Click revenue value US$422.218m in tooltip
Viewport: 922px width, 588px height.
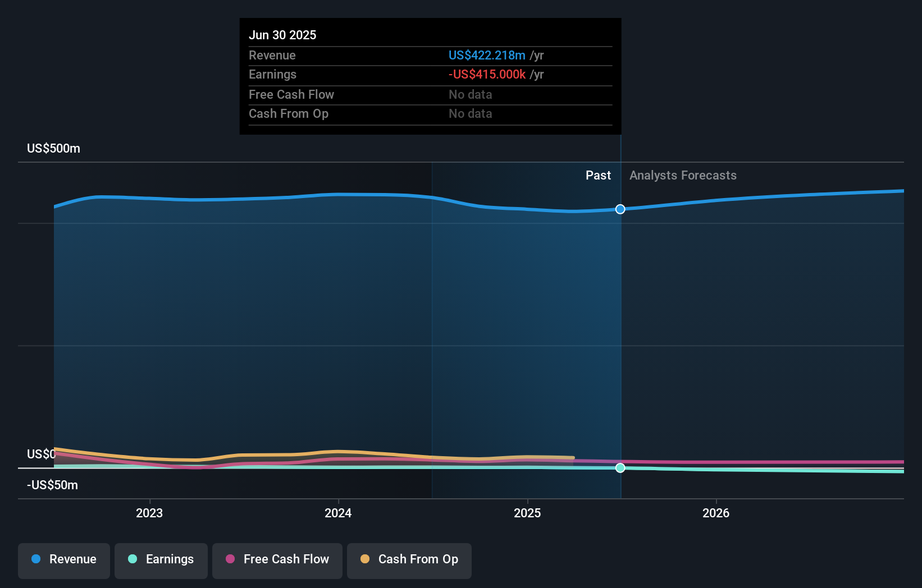pyautogui.click(x=487, y=55)
